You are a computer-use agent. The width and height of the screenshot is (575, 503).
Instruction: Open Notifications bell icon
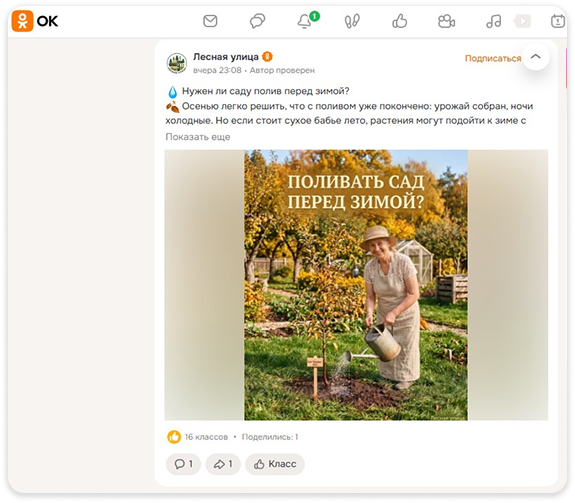[x=305, y=21]
